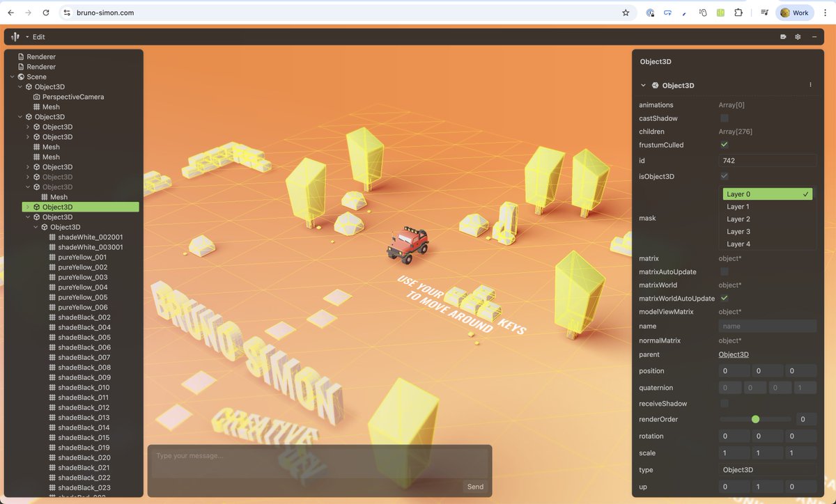Click the blue pen extension icon
Viewport: 836px width, 504px height.
pos(685,13)
